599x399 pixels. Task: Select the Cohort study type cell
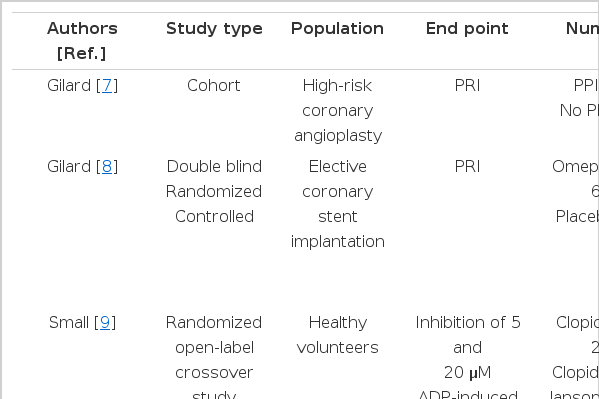214,86
